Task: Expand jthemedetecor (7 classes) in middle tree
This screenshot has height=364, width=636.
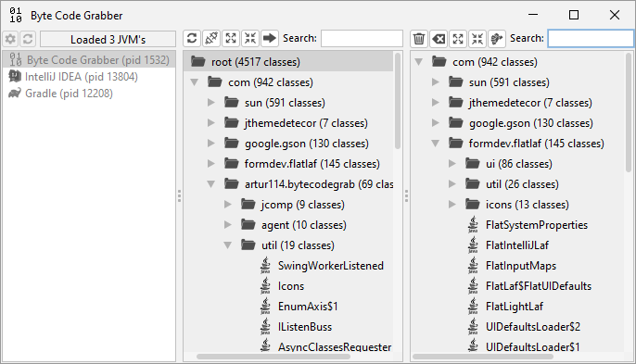Action: (x=211, y=123)
